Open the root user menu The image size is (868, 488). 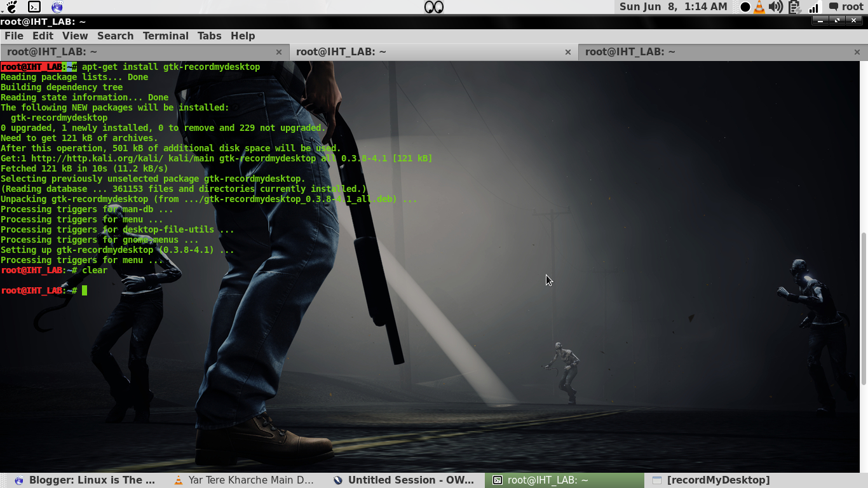pos(853,7)
